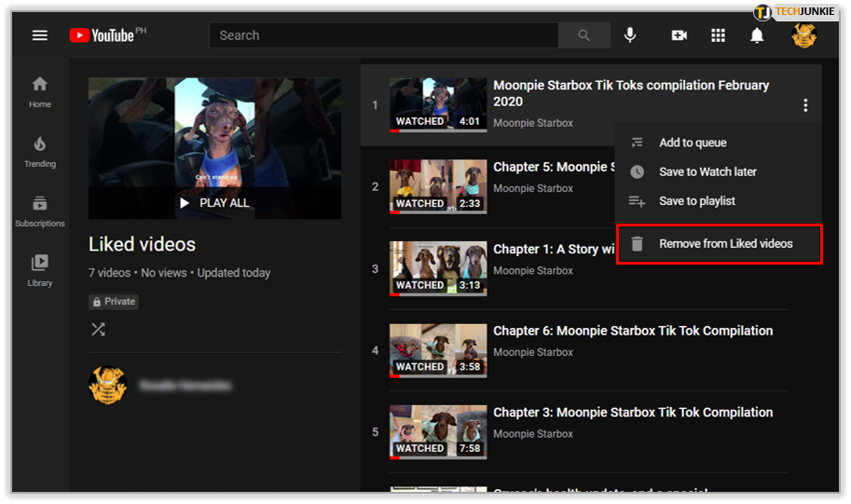Open Moonpie Starbox channel under video 1
Image resolution: width=851 pixels, height=504 pixels.
pos(533,123)
